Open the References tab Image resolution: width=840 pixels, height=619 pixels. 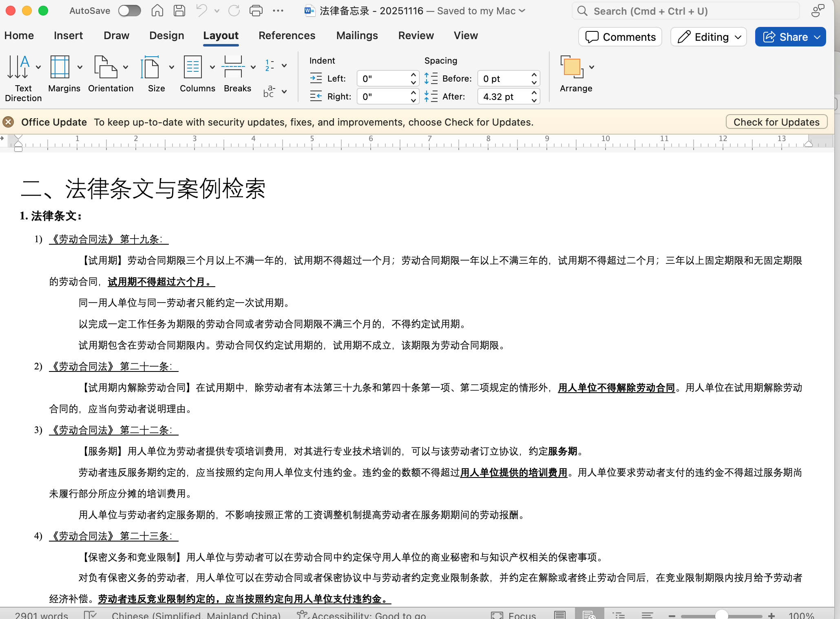[287, 36]
